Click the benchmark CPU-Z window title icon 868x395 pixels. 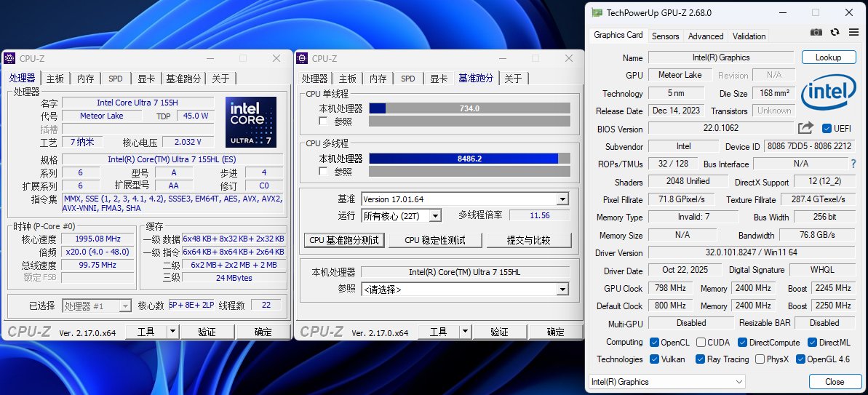(302, 58)
